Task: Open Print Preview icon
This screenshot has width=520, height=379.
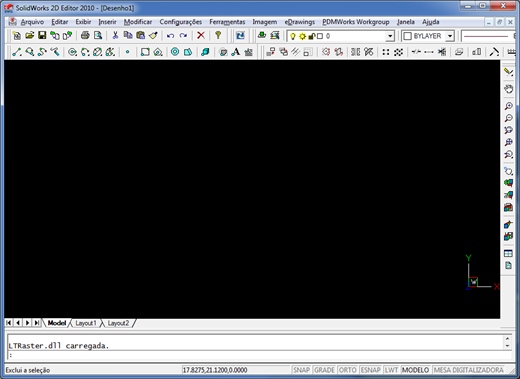Action: [x=98, y=35]
